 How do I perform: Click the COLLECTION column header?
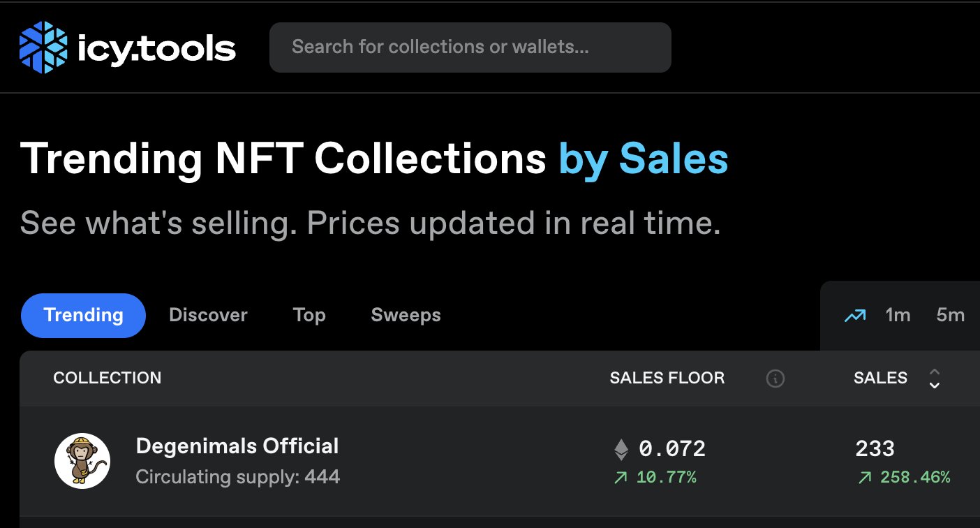point(107,379)
